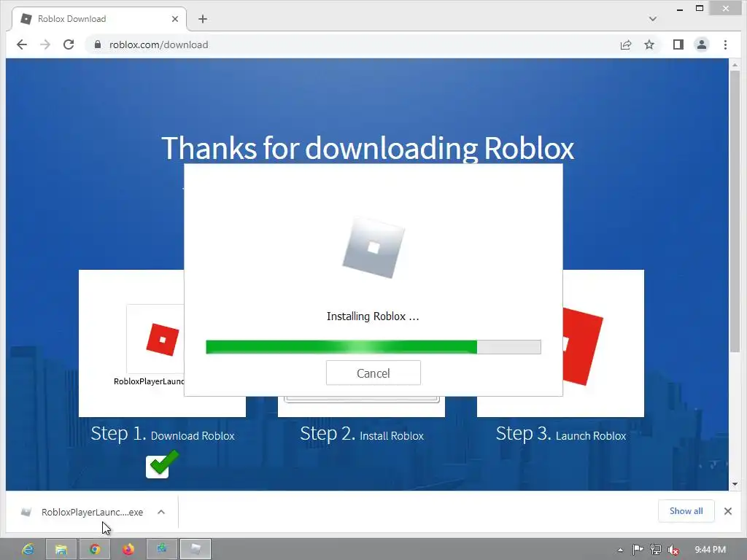The height and width of the screenshot is (560, 747).
Task: Click the page vertical scrollbar
Action: [x=735, y=212]
